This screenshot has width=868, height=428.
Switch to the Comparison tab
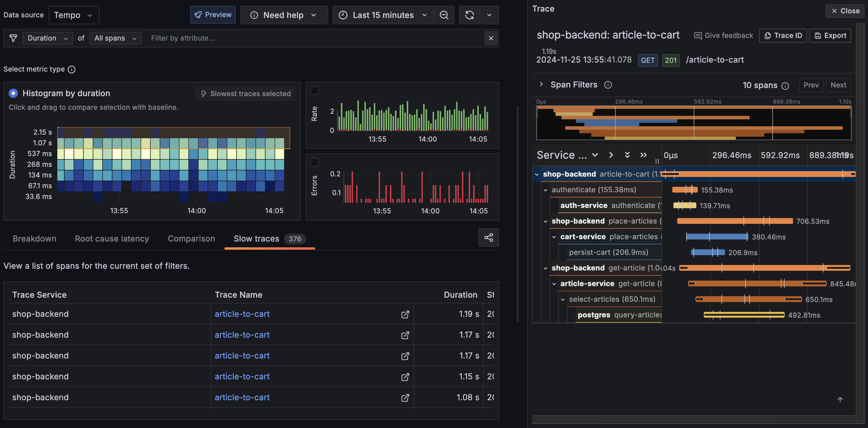191,239
